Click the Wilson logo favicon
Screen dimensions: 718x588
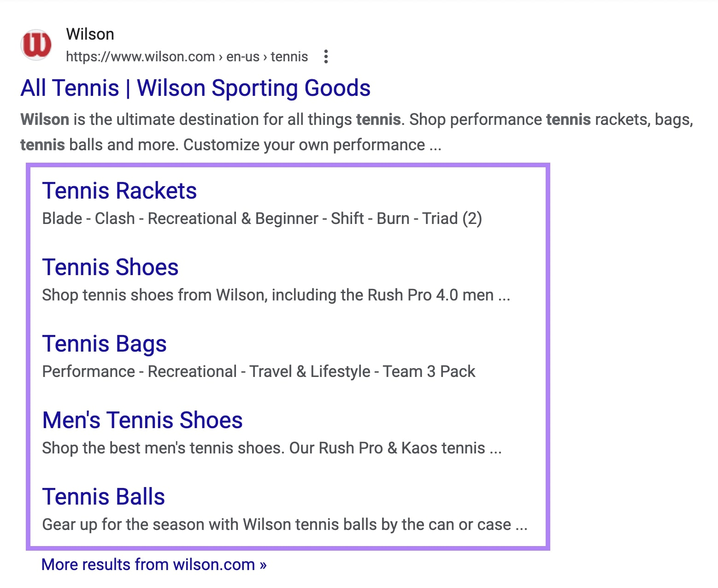click(36, 45)
